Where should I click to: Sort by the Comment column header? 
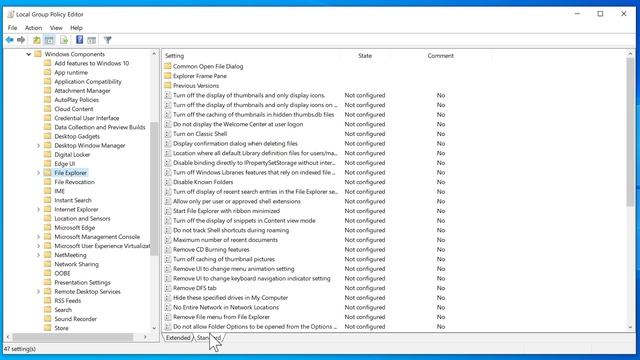click(x=440, y=56)
